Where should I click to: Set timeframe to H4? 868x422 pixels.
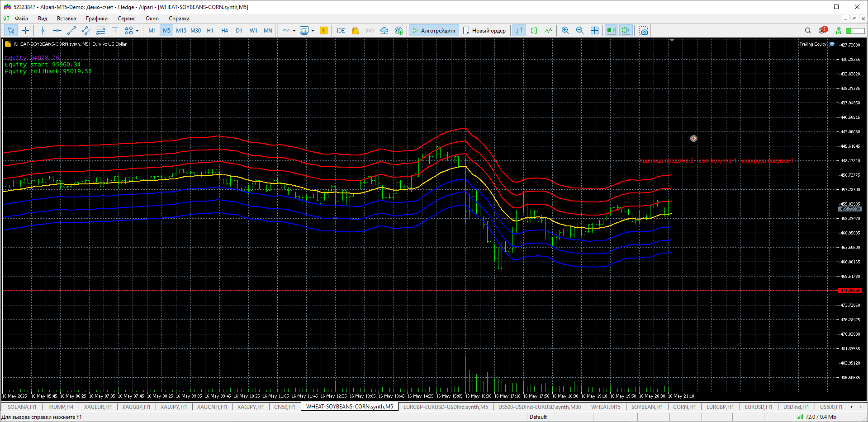[224, 31]
